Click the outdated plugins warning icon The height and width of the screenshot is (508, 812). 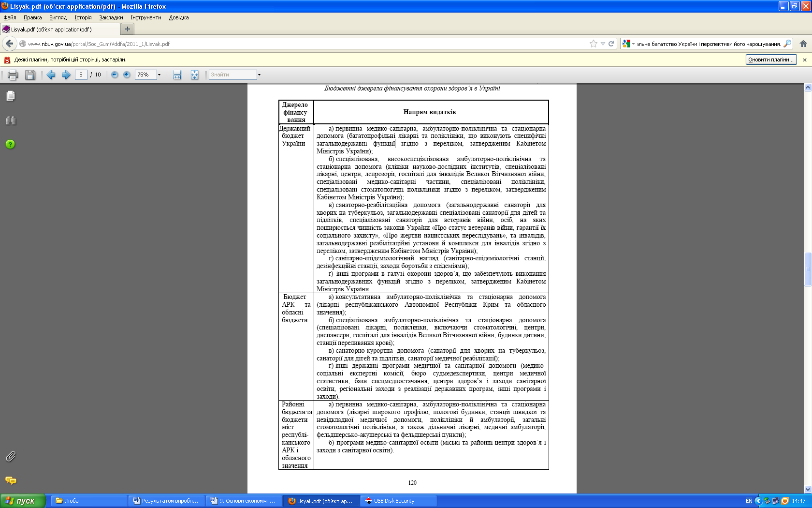point(7,60)
